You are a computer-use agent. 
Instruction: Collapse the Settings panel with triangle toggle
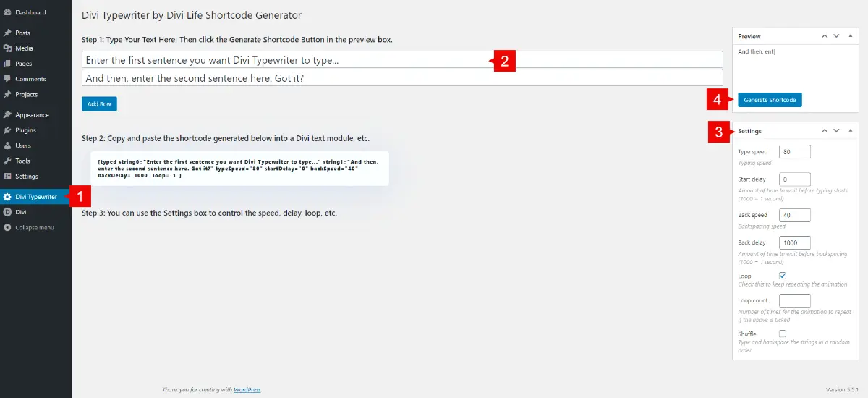pos(850,131)
